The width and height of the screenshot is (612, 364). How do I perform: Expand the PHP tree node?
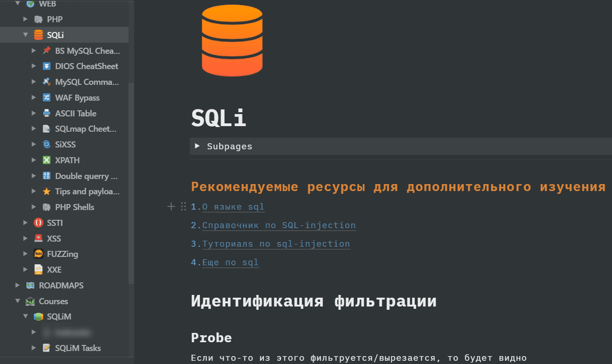point(26,19)
